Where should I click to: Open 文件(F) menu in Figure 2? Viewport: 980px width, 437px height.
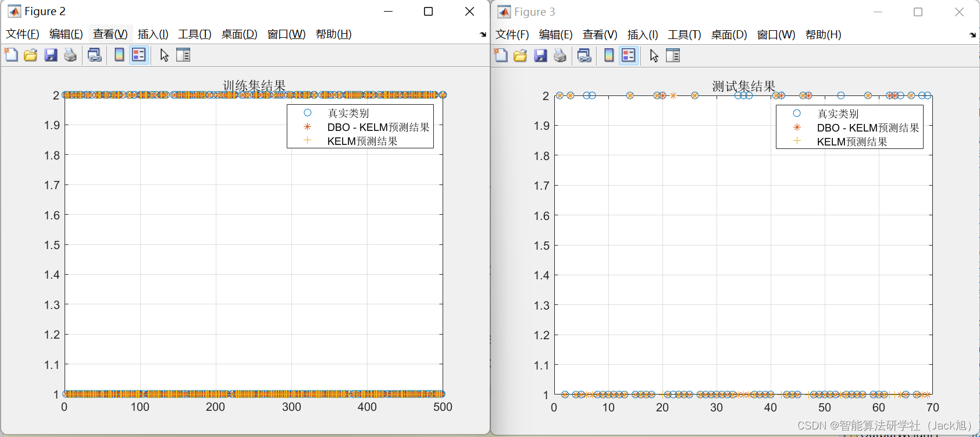[23, 34]
